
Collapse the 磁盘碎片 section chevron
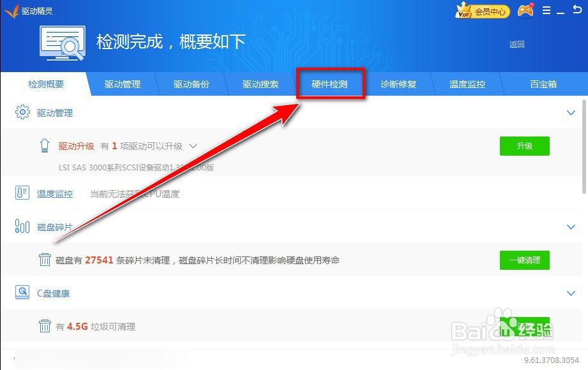pos(571,226)
